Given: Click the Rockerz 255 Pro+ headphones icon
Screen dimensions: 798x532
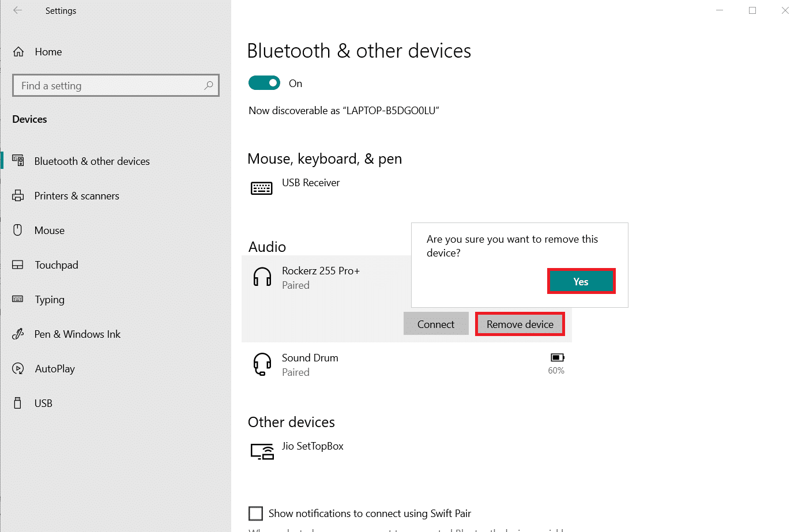Looking at the screenshot, I should [262, 277].
